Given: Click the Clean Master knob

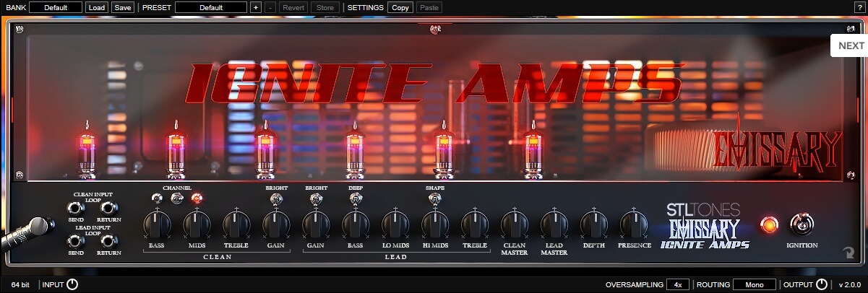Looking at the screenshot, I should (x=515, y=224).
